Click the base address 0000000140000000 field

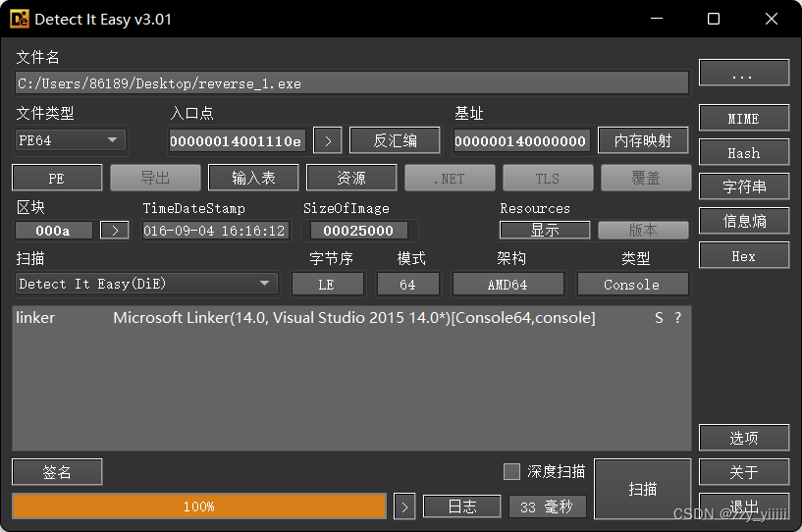tap(520, 140)
